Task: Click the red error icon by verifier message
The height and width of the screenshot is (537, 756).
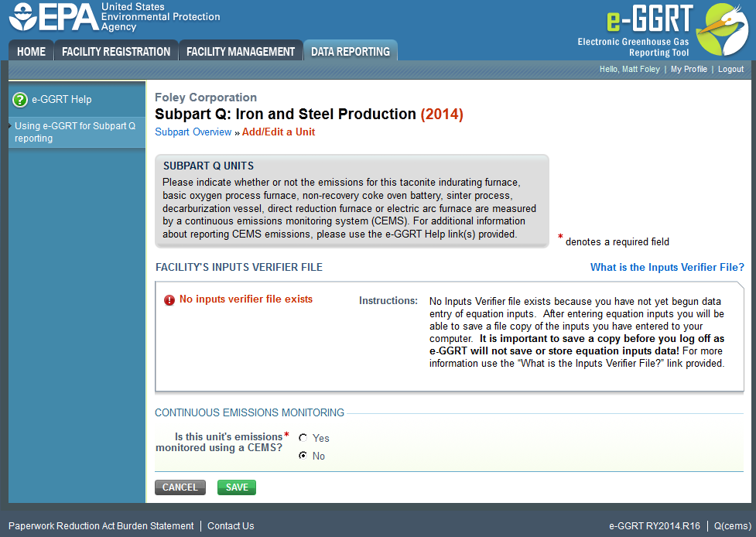Action: point(169,300)
